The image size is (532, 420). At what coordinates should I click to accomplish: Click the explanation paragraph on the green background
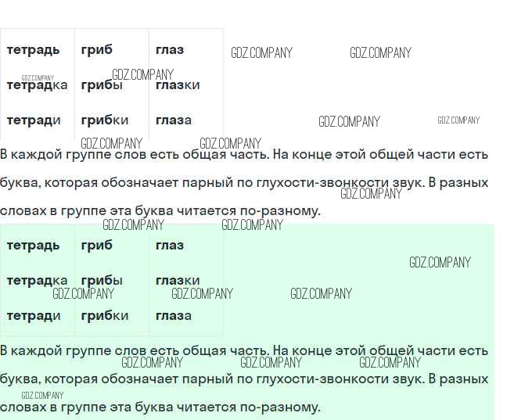[244, 379]
